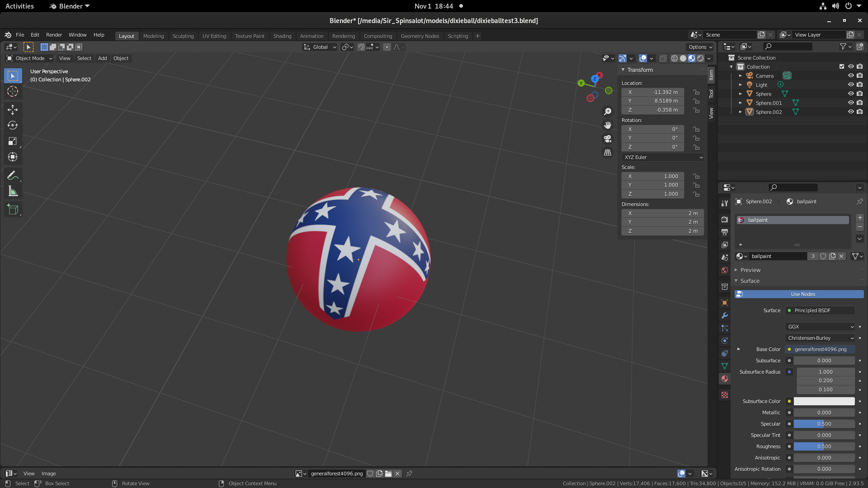
Task: Expand Base Color sub-options arrow
Action: tap(739, 349)
